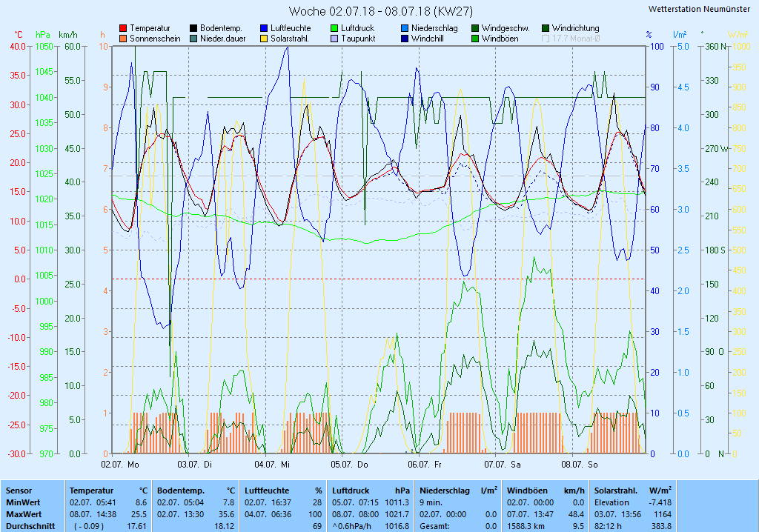
Task: Click the Windböen max value 48.4
Action: (x=576, y=514)
